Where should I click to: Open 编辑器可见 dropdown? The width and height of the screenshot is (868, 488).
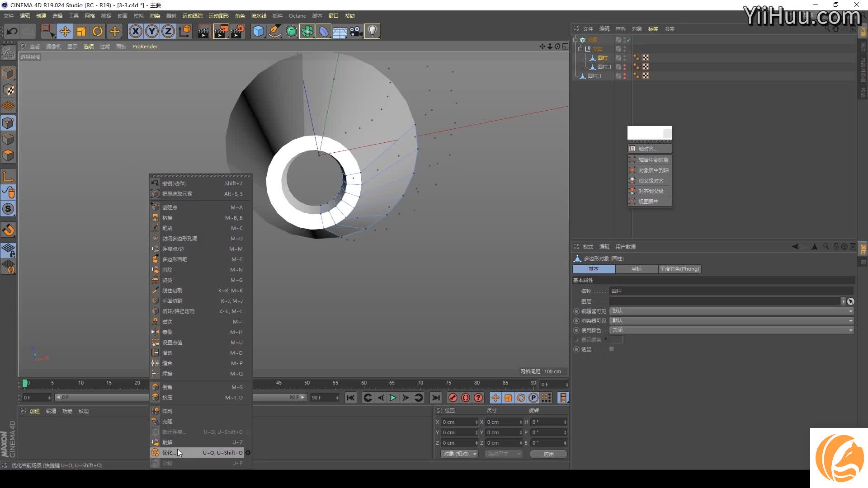click(x=731, y=311)
